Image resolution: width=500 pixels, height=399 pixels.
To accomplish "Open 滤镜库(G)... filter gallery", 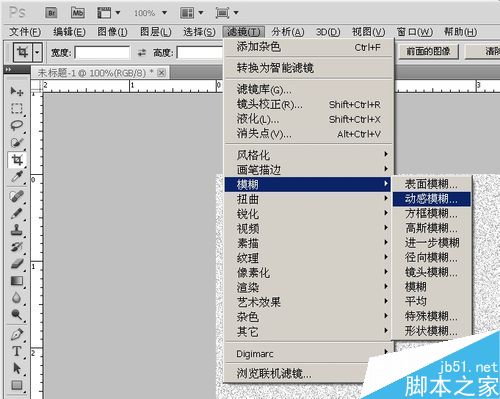I will (x=308, y=90).
